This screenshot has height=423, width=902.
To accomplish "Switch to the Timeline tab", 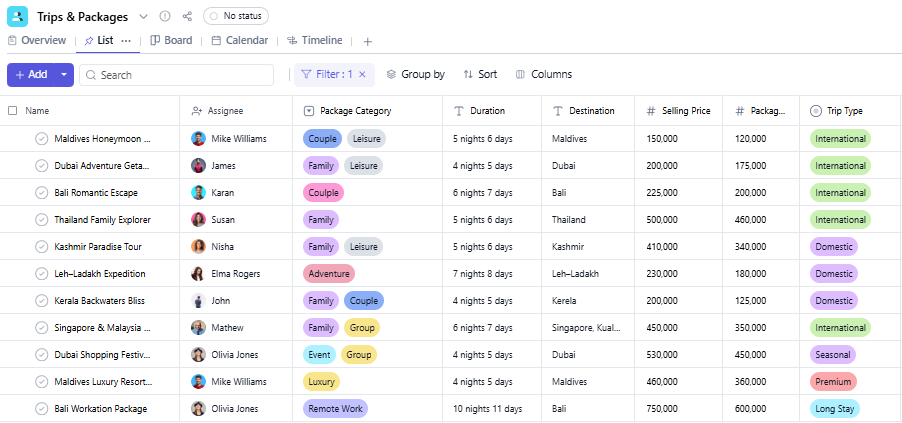I will click(x=315, y=41).
